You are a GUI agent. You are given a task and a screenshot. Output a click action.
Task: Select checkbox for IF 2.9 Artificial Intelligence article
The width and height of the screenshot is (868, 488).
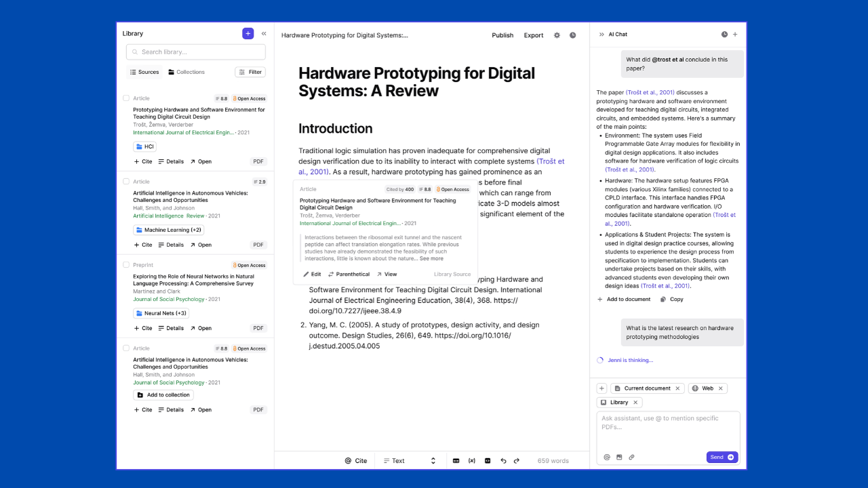126,182
